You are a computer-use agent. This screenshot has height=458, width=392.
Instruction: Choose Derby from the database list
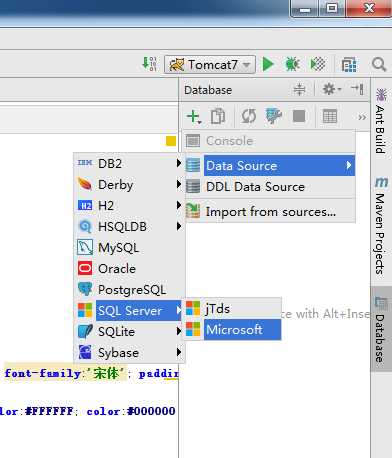click(x=129, y=184)
